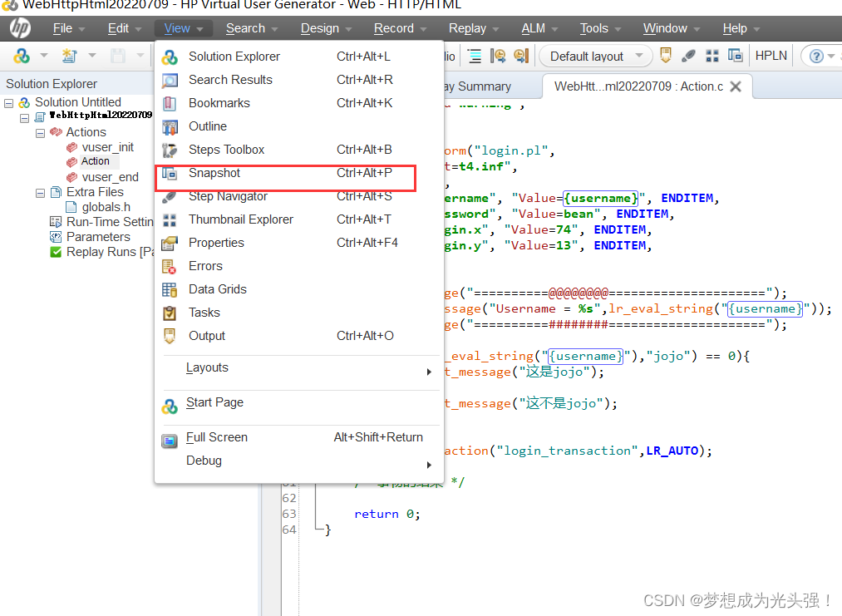Click Output icon in menu

(x=170, y=336)
